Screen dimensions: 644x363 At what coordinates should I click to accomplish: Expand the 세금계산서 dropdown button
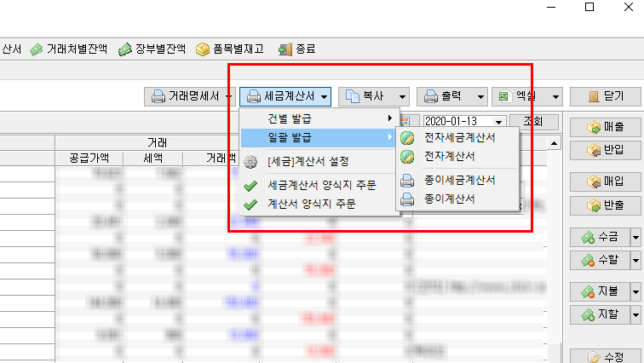tap(286, 95)
